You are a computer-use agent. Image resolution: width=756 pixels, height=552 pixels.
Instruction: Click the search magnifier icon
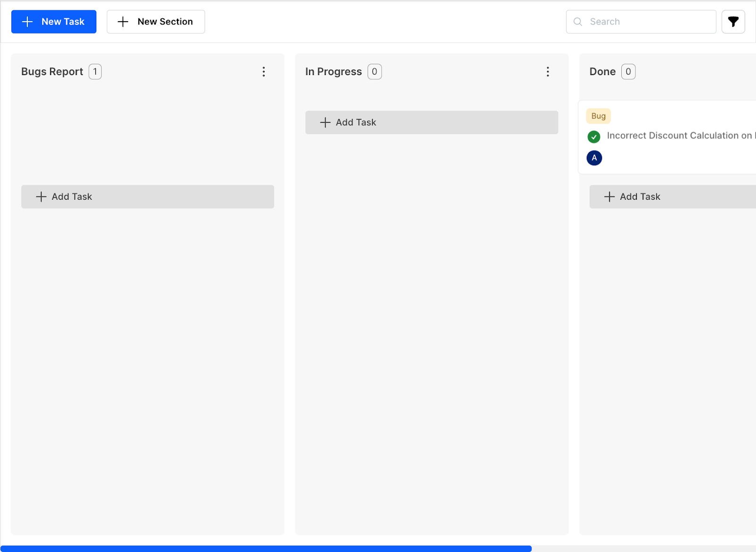click(578, 22)
